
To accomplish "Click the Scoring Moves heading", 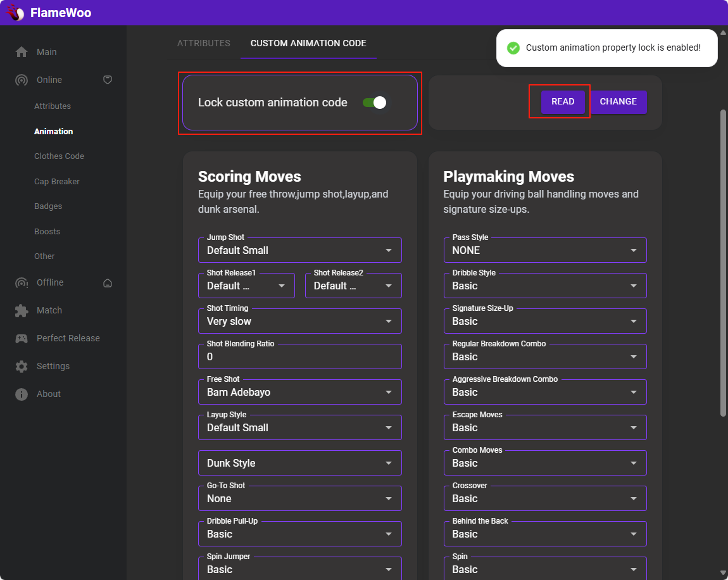I will click(x=249, y=177).
